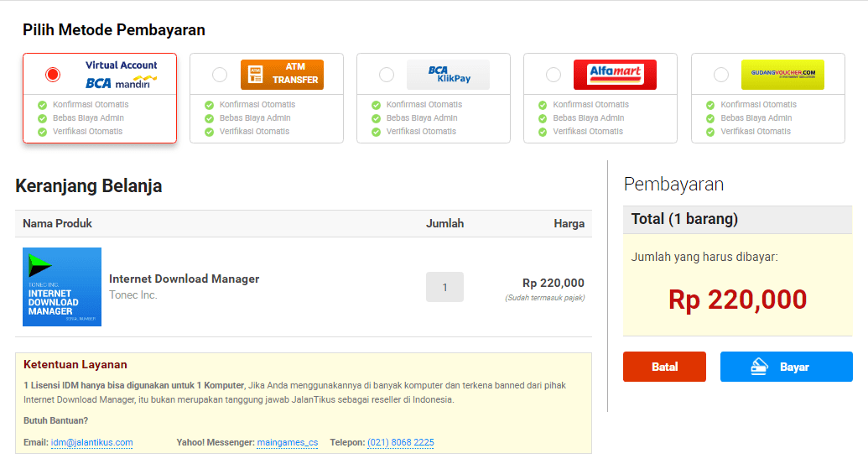
Task: Click the Jumlah yang harus dibayar label
Action: 704,257
